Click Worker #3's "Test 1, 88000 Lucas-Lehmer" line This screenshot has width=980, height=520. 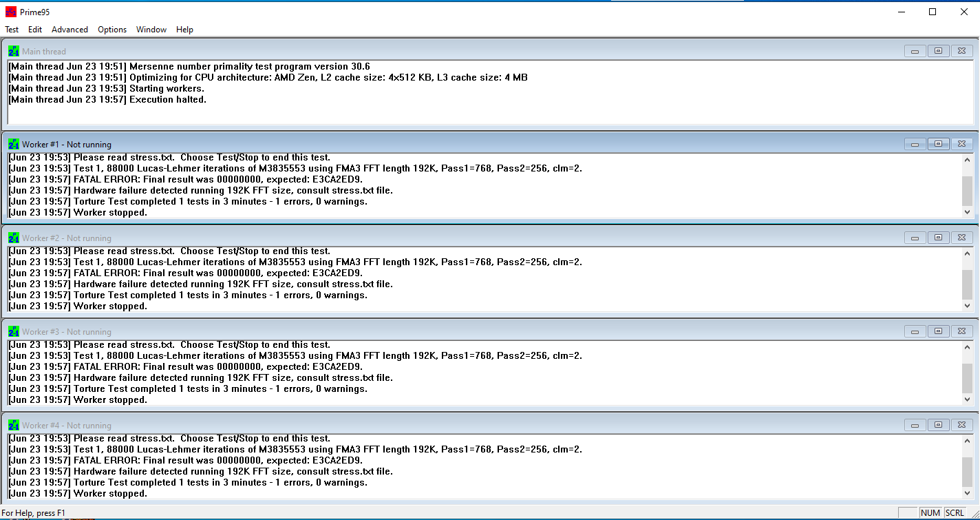[295, 355]
